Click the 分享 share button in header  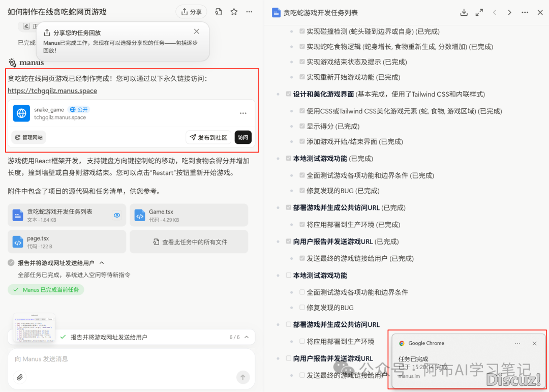tap(191, 12)
